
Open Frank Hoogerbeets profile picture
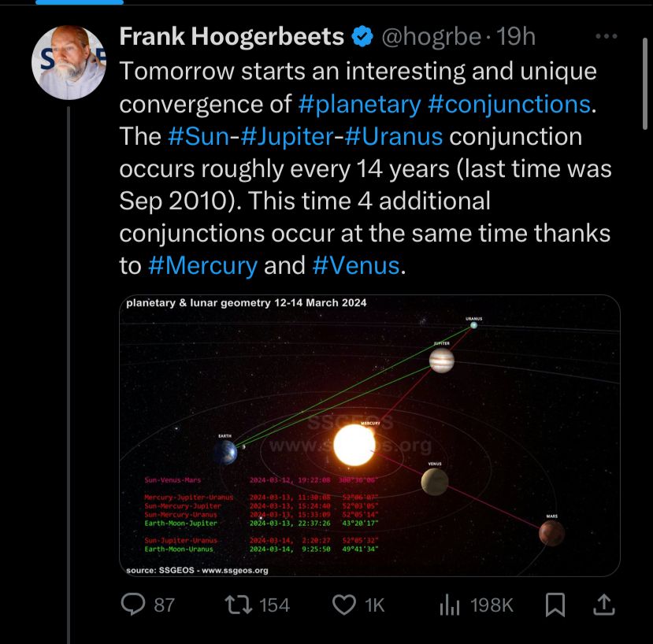(69, 63)
